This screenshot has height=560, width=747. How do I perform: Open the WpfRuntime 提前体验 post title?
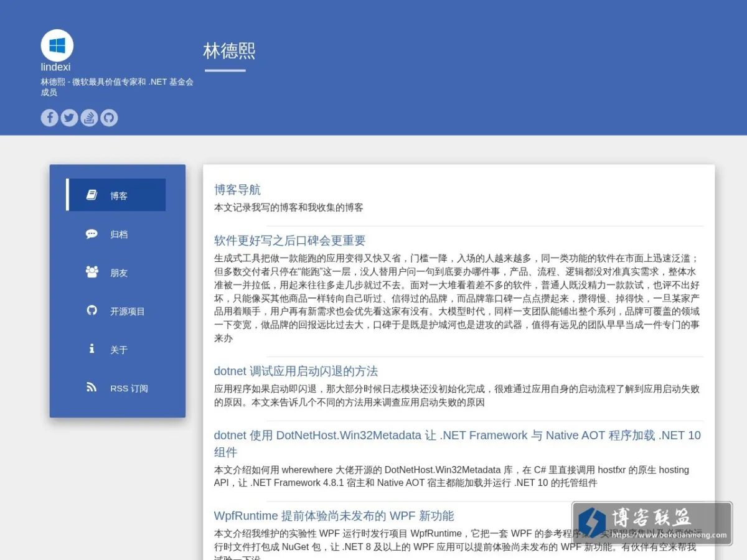pos(334,516)
